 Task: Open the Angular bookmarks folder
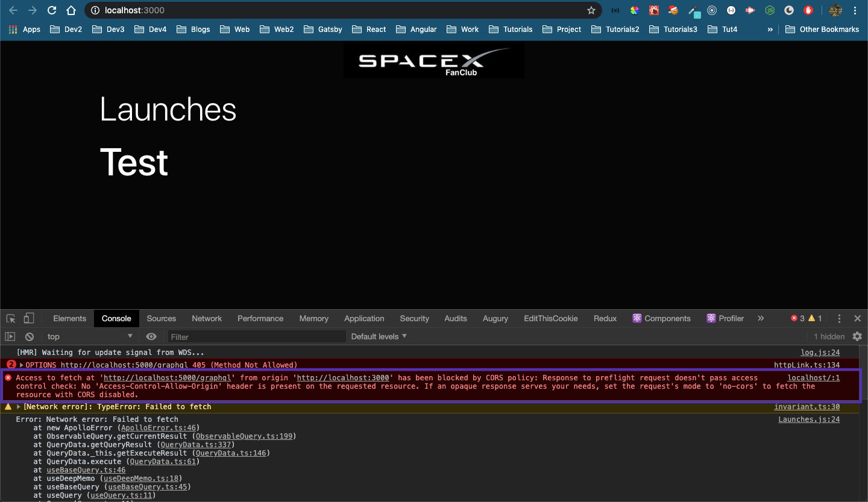point(417,29)
